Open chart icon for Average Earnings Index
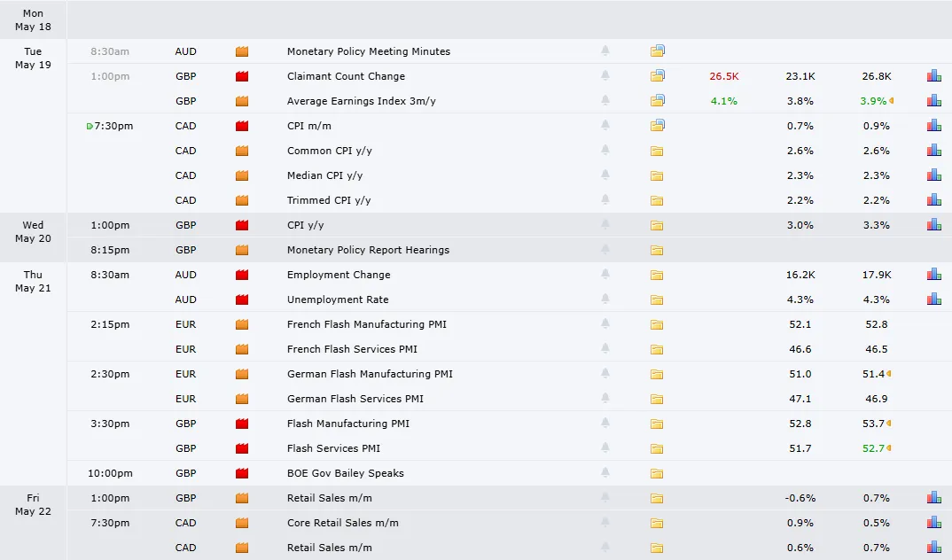The width and height of the screenshot is (952, 560). point(933,101)
